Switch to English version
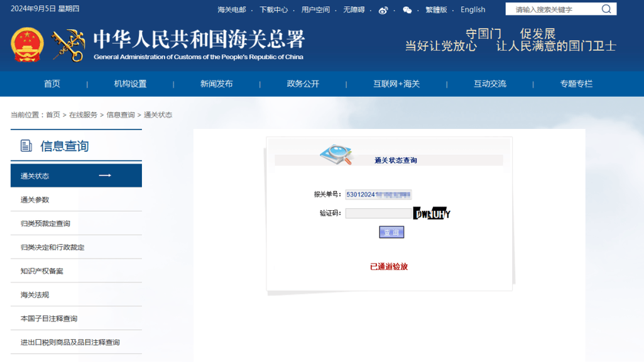 [472, 9]
